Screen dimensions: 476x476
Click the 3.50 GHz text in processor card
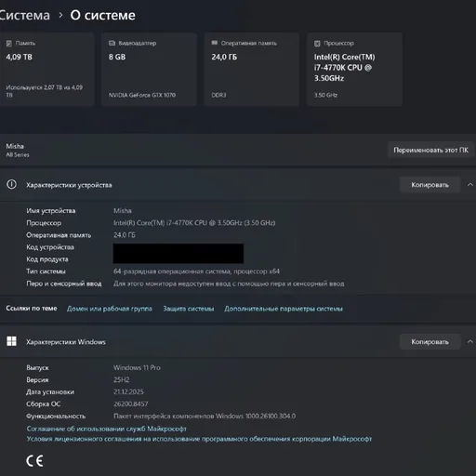325,95
